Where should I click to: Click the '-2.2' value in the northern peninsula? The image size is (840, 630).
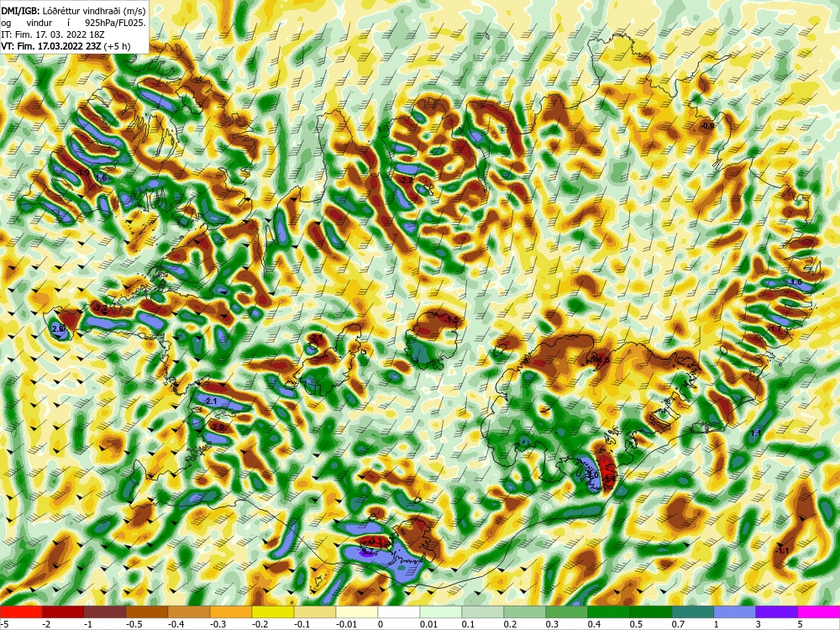point(407,181)
